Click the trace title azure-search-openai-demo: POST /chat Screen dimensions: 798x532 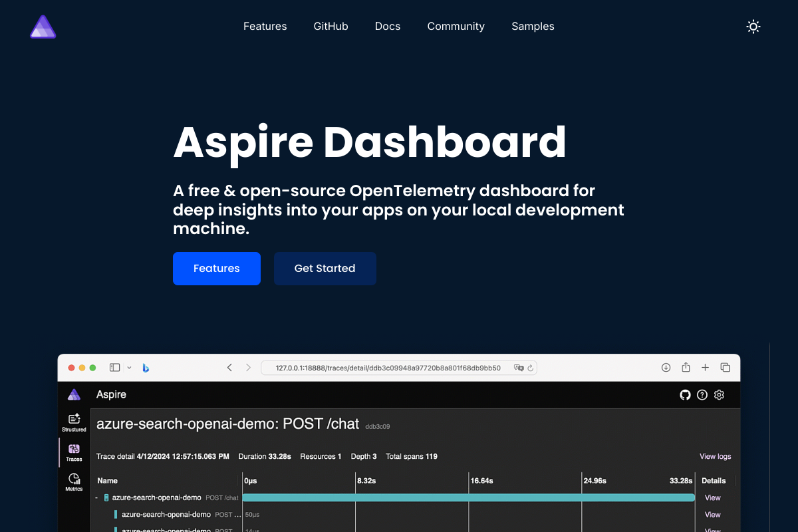tap(228, 424)
